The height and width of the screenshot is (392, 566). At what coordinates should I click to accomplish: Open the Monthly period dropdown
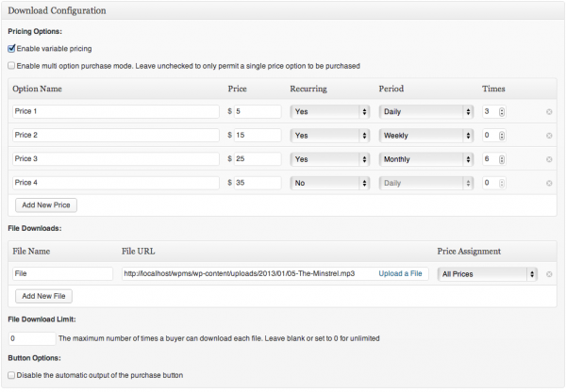tap(426, 159)
